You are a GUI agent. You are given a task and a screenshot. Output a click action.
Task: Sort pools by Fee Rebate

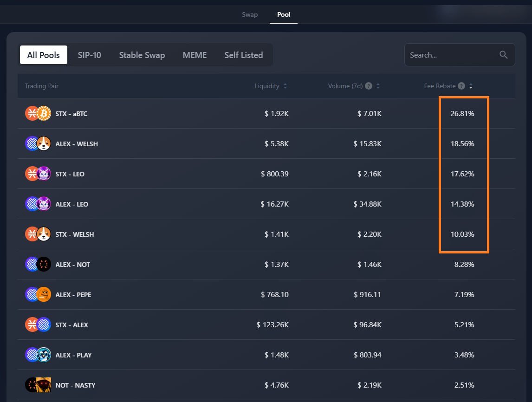[x=471, y=86]
